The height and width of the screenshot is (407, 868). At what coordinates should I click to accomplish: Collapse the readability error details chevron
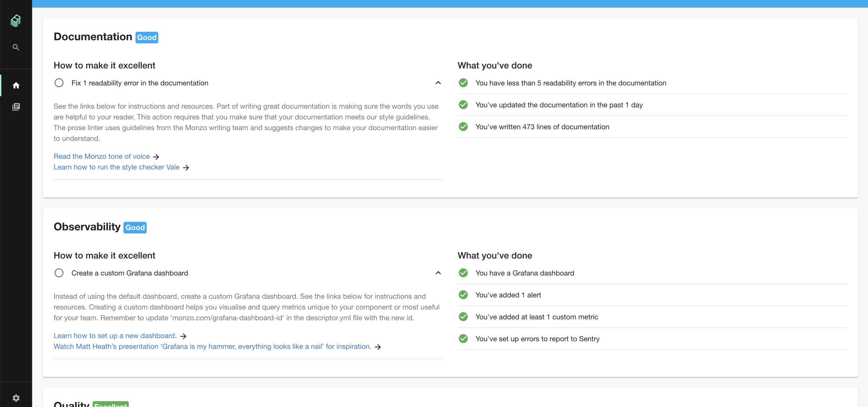click(438, 83)
